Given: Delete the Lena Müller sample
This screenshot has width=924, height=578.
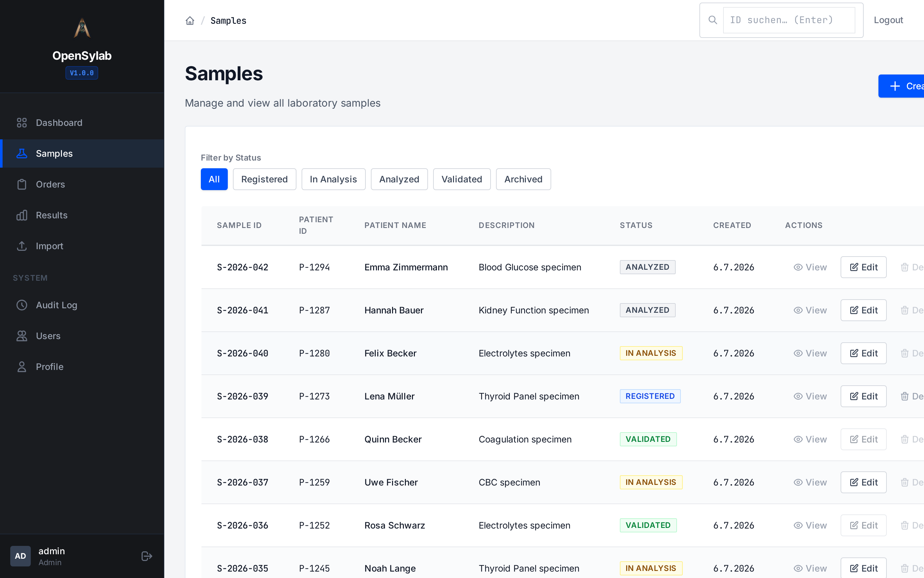Looking at the screenshot, I should coord(912,396).
